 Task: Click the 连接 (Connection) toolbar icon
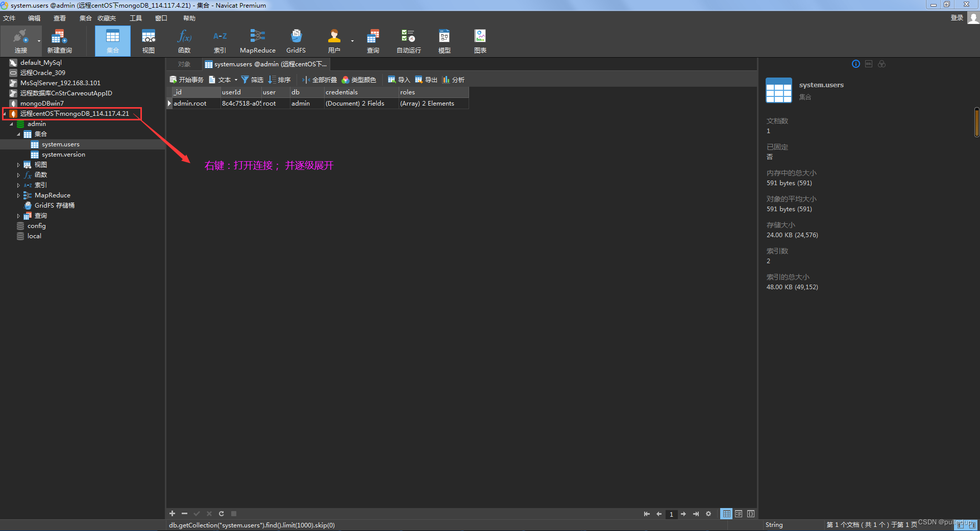point(20,41)
